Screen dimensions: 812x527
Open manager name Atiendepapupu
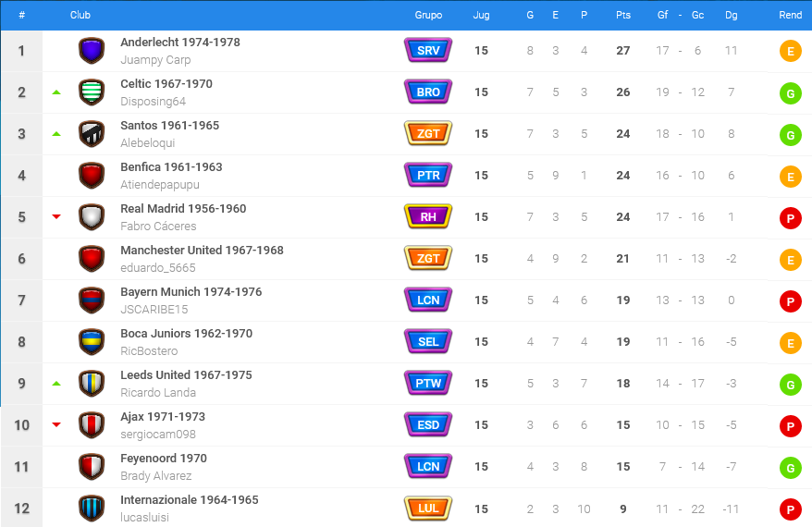160,184
